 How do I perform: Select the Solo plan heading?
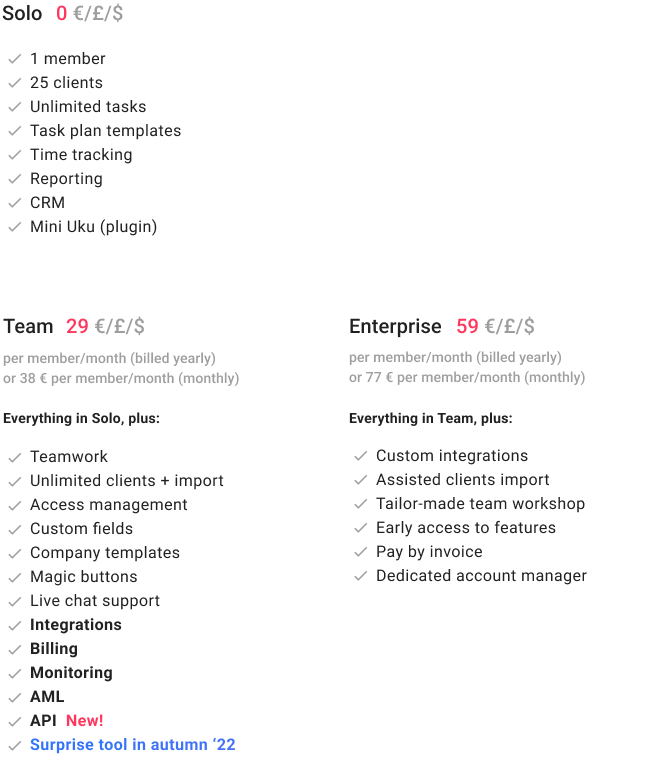coord(22,13)
